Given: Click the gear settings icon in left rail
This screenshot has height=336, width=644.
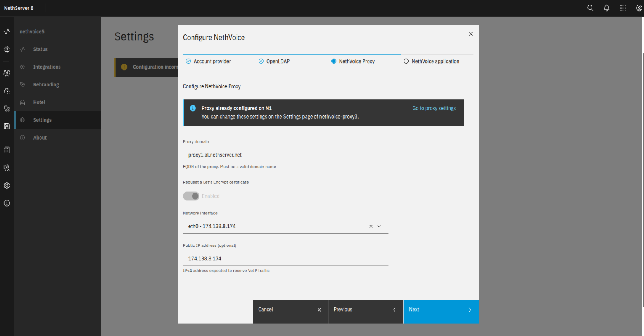Looking at the screenshot, I should pos(7,186).
